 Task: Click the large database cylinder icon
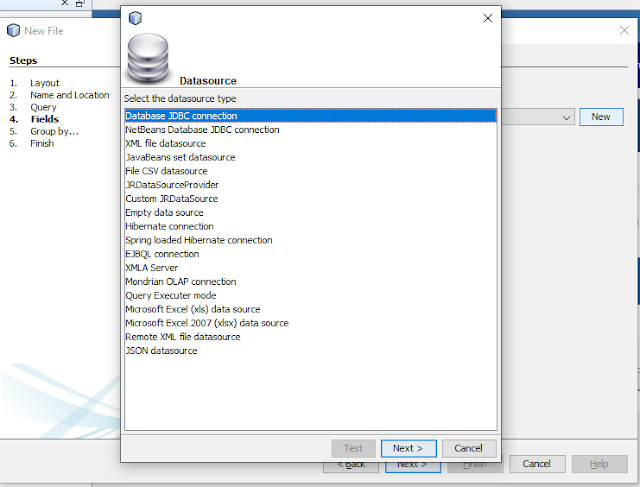click(x=148, y=58)
